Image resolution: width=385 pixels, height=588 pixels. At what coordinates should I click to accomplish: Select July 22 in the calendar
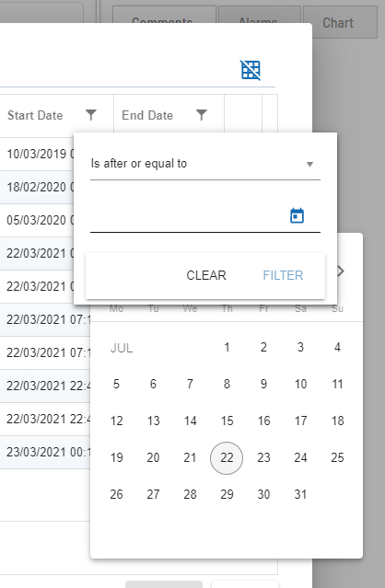[227, 458]
